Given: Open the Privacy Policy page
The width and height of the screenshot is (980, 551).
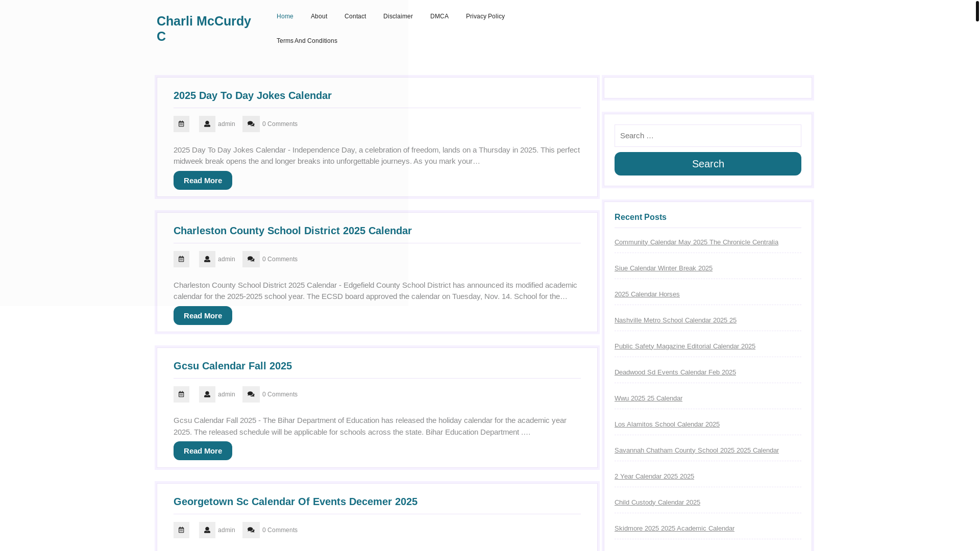Looking at the screenshot, I should 485,16.
